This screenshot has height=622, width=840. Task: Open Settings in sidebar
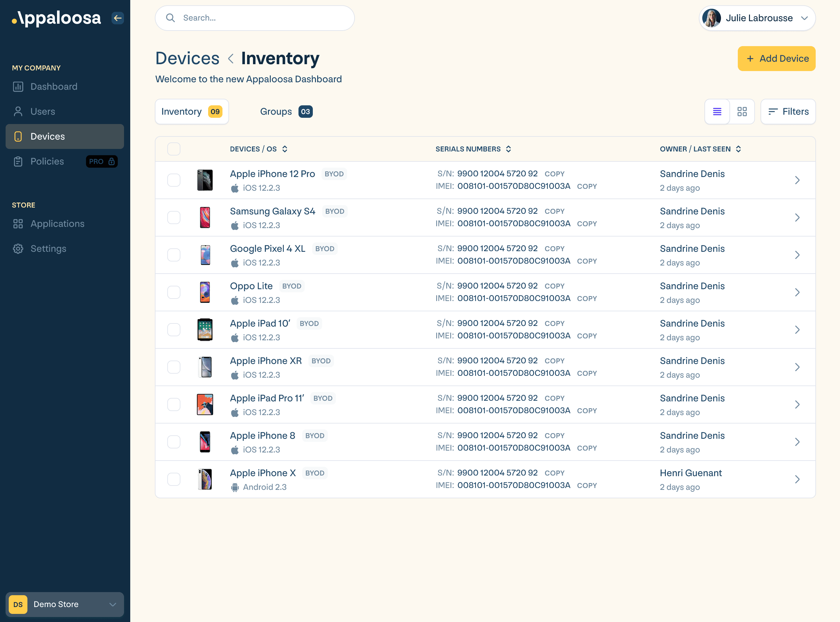pyautogui.click(x=65, y=248)
